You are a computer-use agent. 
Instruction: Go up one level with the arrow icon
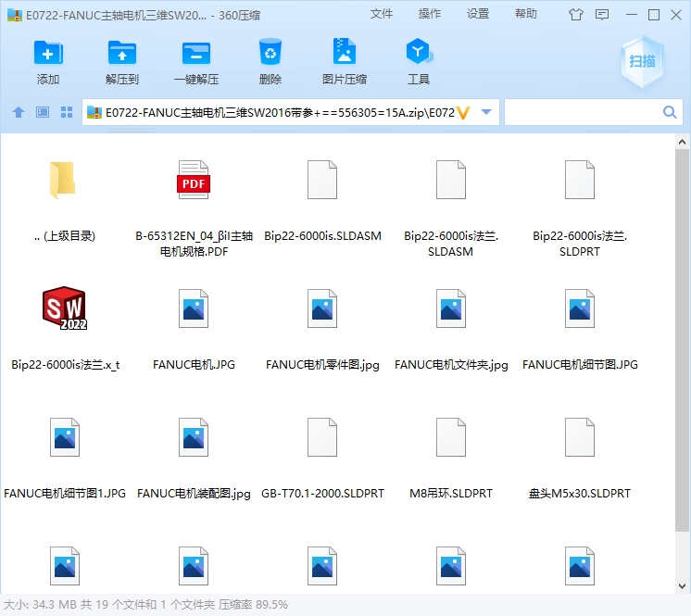19,112
